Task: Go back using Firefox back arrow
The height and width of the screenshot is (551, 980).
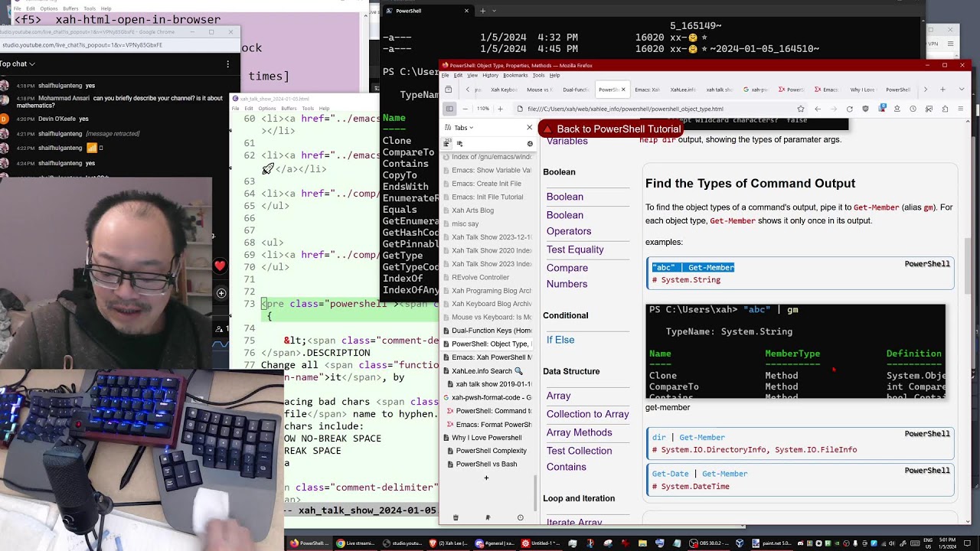Action: (817, 109)
